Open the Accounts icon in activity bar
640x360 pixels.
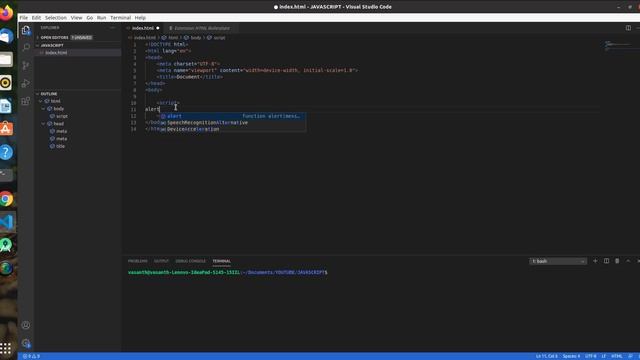coord(26,325)
